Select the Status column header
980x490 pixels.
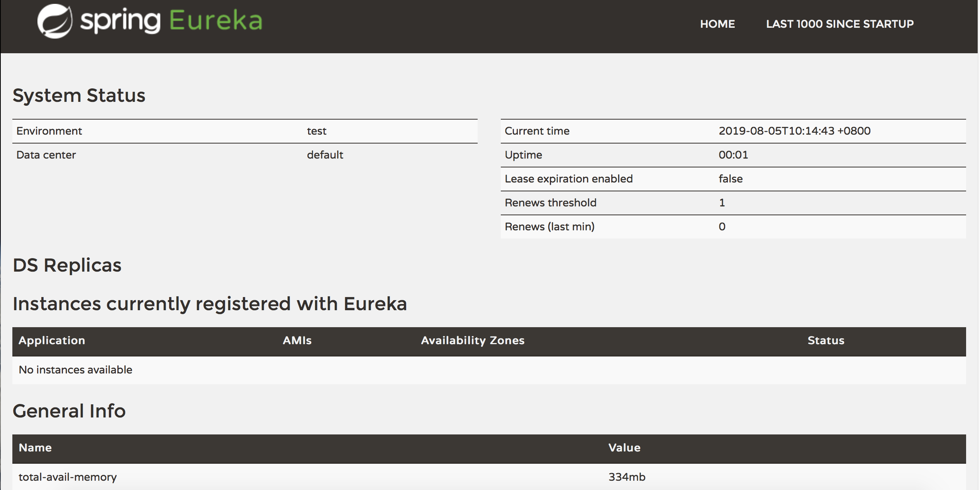click(826, 340)
